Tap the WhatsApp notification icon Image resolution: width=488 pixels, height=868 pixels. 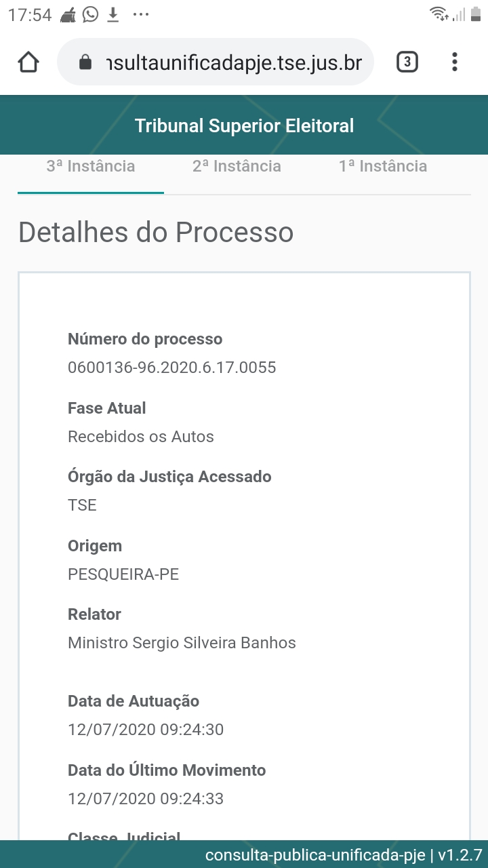click(90, 14)
